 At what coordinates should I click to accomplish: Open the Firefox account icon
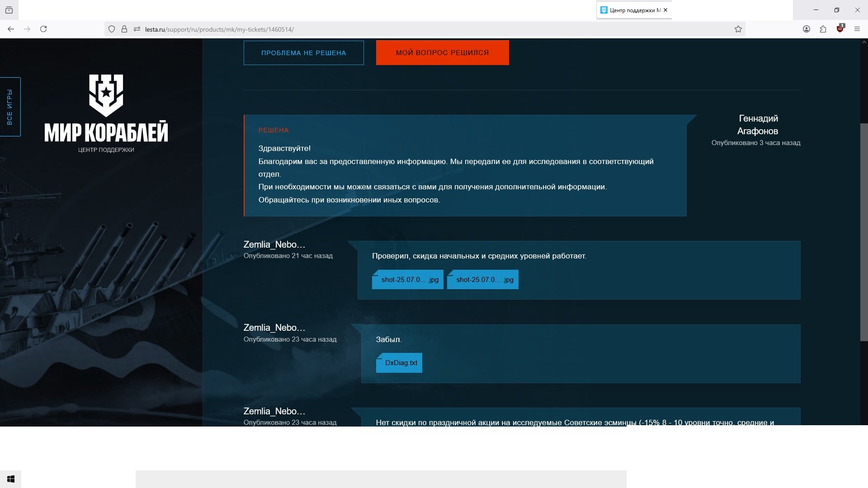[x=806, y=29]
